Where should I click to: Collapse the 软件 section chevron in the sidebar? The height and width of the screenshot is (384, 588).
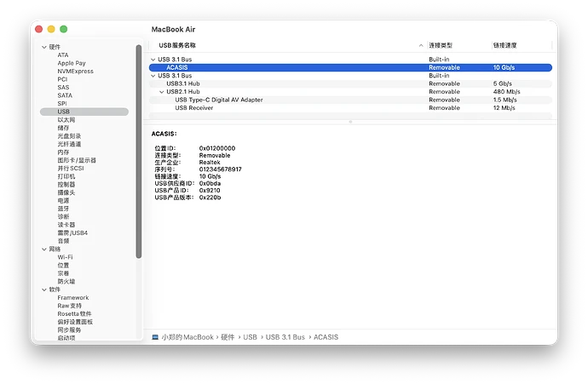click(x=43, y=289)
